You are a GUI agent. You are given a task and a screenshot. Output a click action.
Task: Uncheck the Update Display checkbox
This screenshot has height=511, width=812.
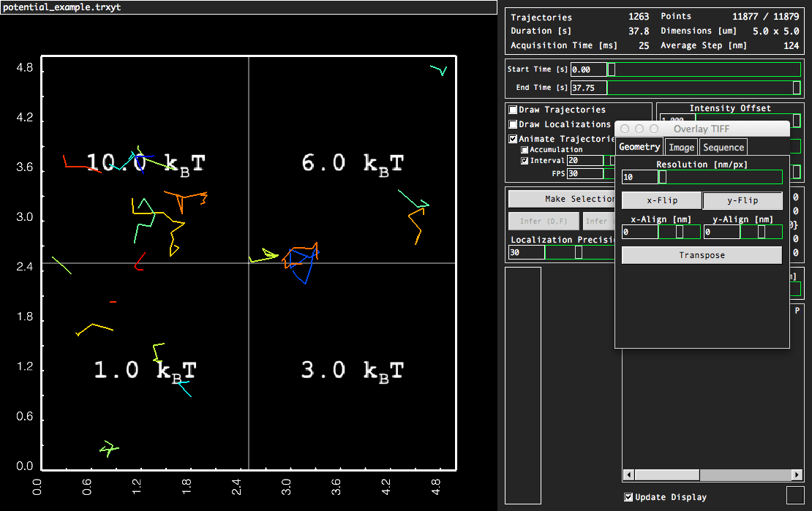628,497
